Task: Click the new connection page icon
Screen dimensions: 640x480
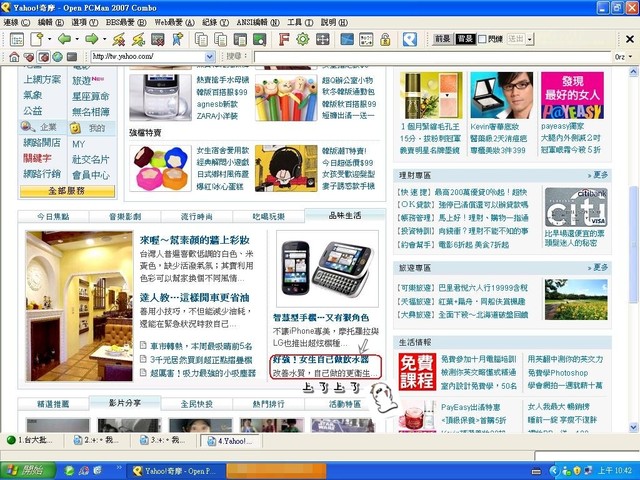Action: click(x=37, y=39)
